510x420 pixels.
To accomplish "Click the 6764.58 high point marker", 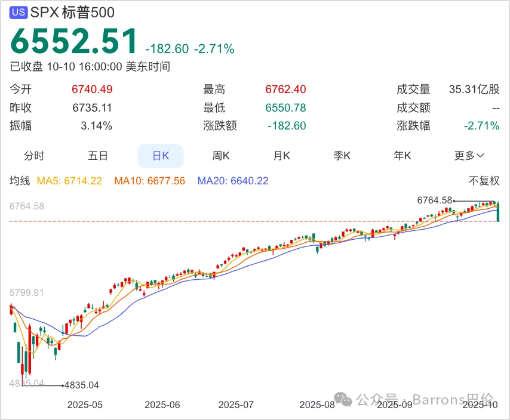I will pos(435,201).
